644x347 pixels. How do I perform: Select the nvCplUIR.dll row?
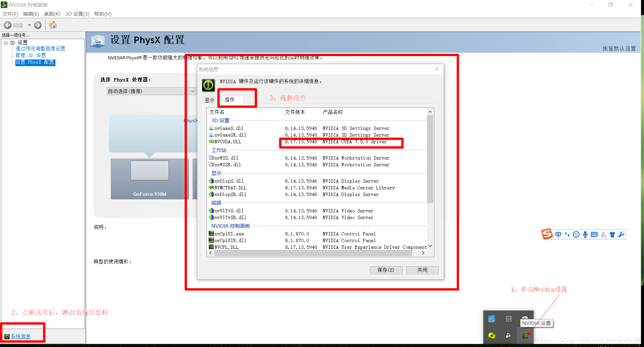317,240
